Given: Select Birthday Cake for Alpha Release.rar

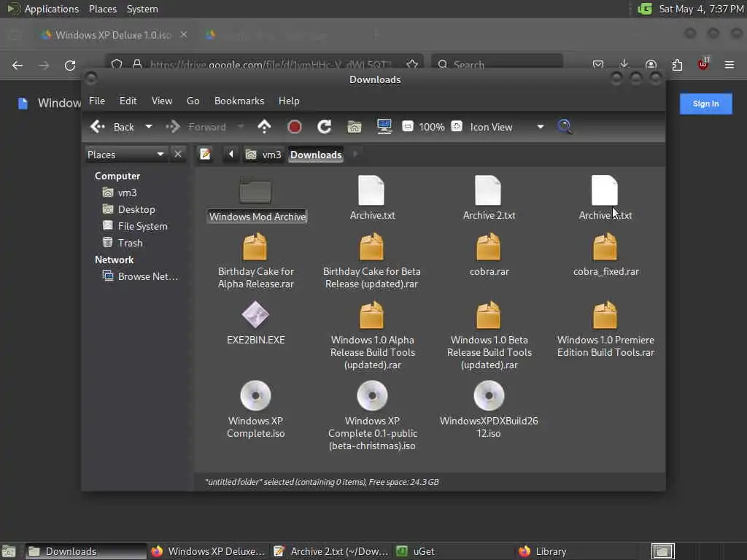Looking at the screenshot, I should pos(255,246).
